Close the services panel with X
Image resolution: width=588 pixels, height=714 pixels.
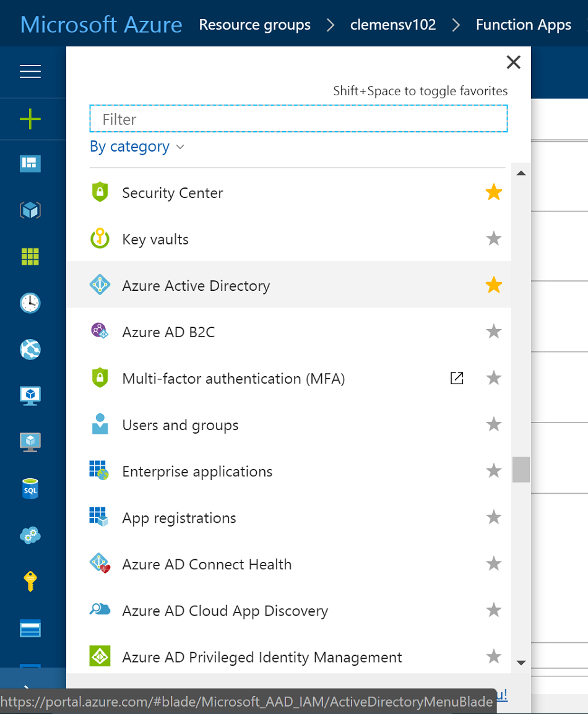point(513,62)
